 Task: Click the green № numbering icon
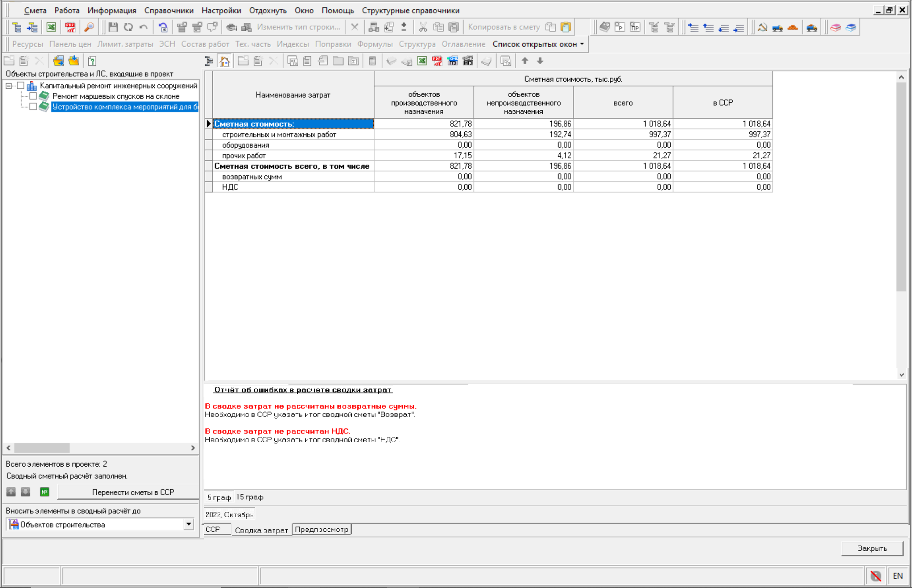point(44,492)
